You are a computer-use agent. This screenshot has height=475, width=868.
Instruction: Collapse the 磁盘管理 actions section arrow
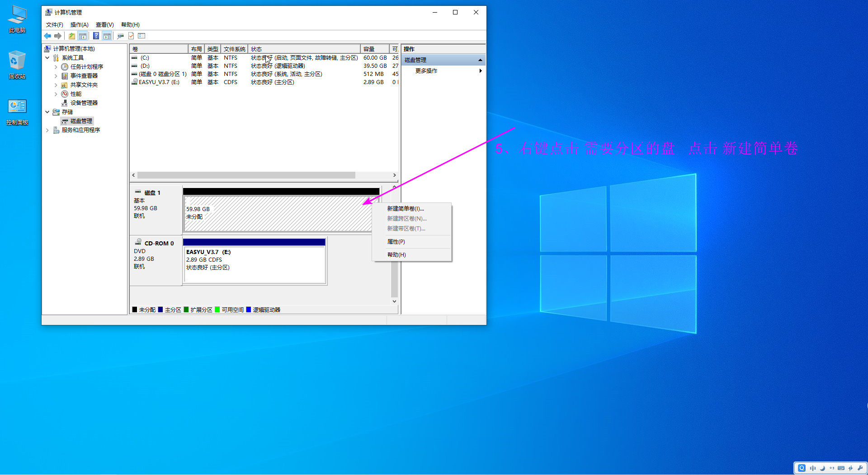click(x=480, y=60)
